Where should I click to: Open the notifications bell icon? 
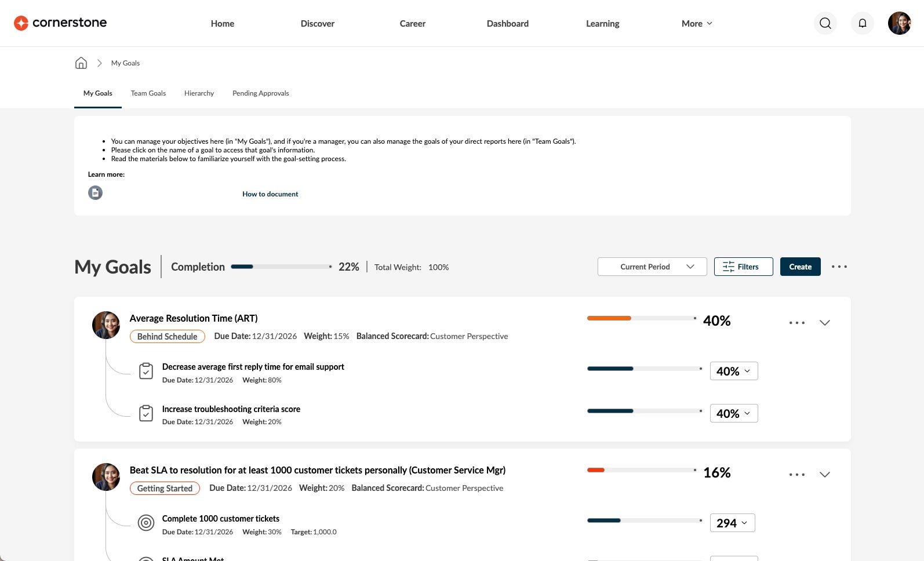863,23
